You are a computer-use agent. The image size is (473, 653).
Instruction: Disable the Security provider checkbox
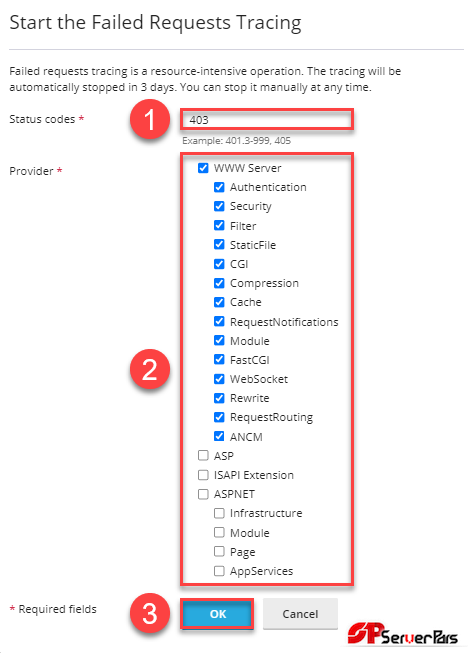point(219,206)
